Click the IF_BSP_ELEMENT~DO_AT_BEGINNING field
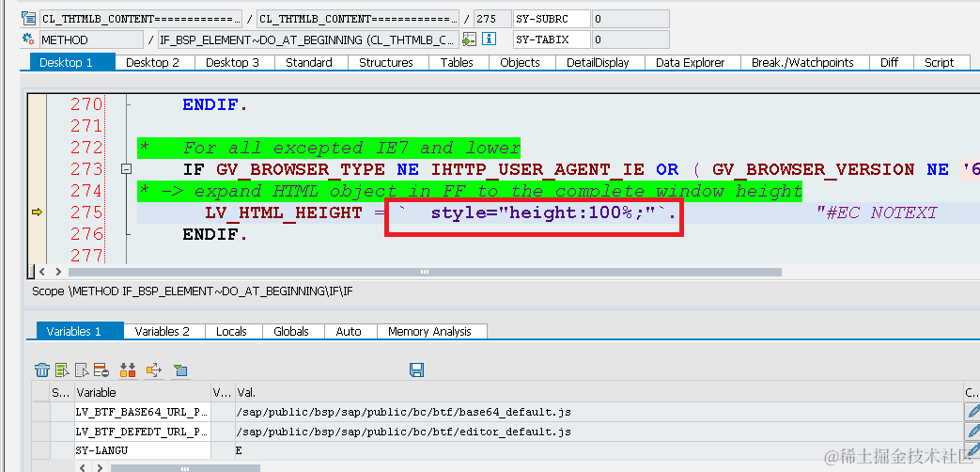The image size is (980, 472). (309, 39)
